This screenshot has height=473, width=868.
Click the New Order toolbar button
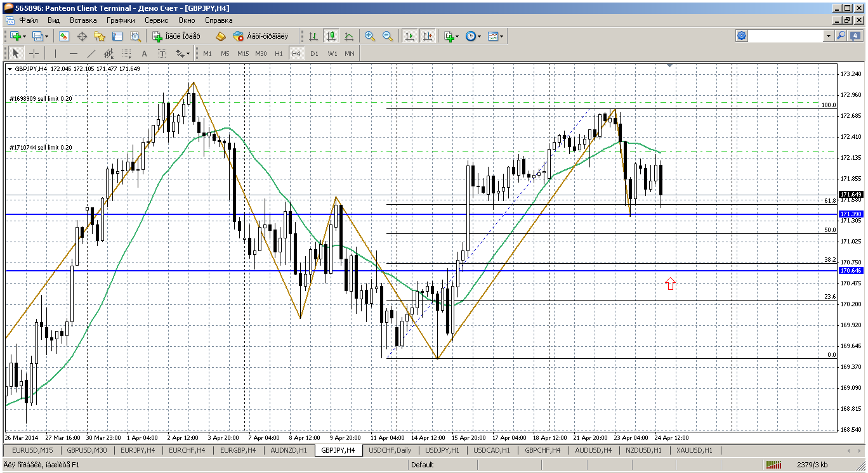(x=177, y=36)
